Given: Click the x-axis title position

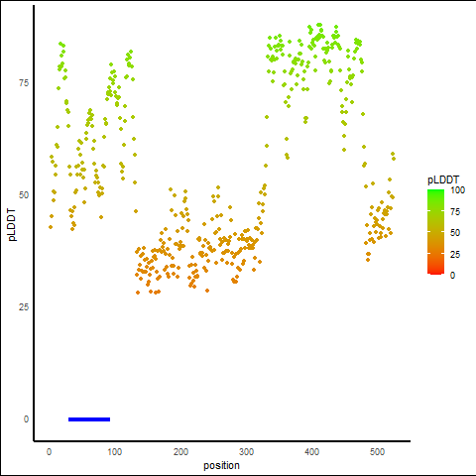Looking at the screenshot, I should click(221, 465).
